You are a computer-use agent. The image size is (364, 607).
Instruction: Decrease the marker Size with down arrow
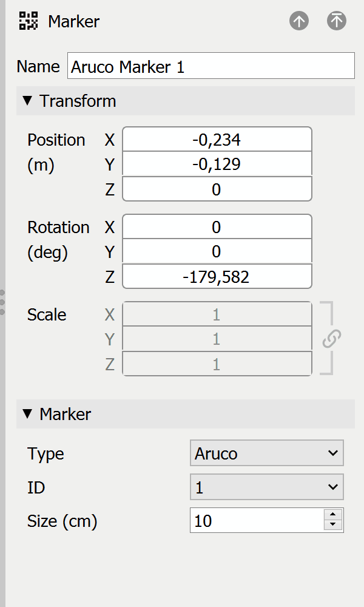[333, 526]
